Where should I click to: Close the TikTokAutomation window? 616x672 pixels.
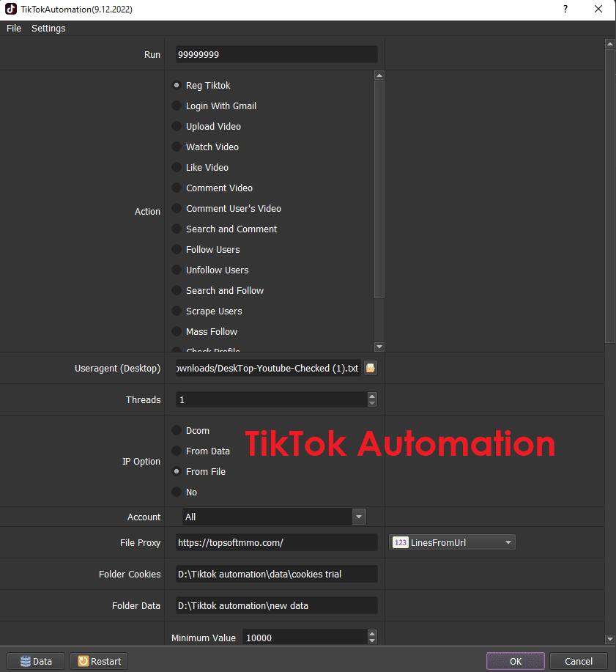point(598,9)
